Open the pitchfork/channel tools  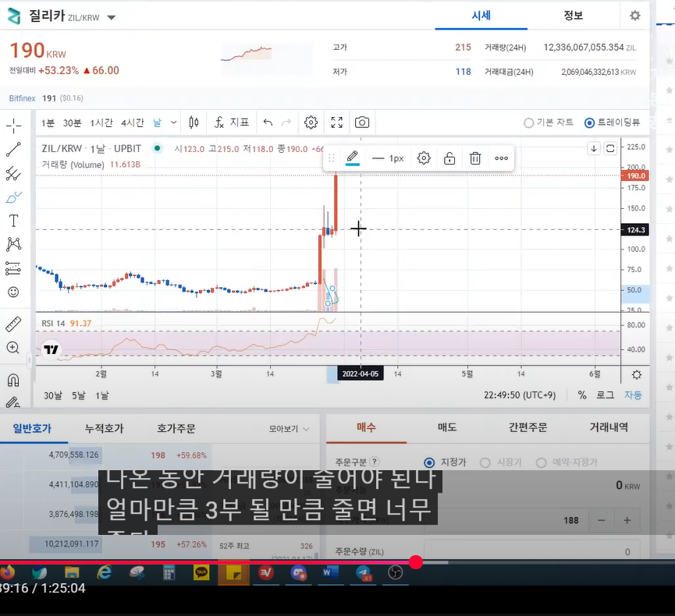pos(13,173)
